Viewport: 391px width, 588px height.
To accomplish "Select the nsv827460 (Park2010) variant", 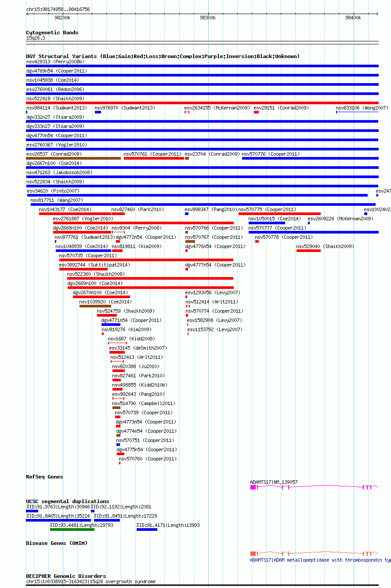I will pyautogui.click(x=138, y=209).
